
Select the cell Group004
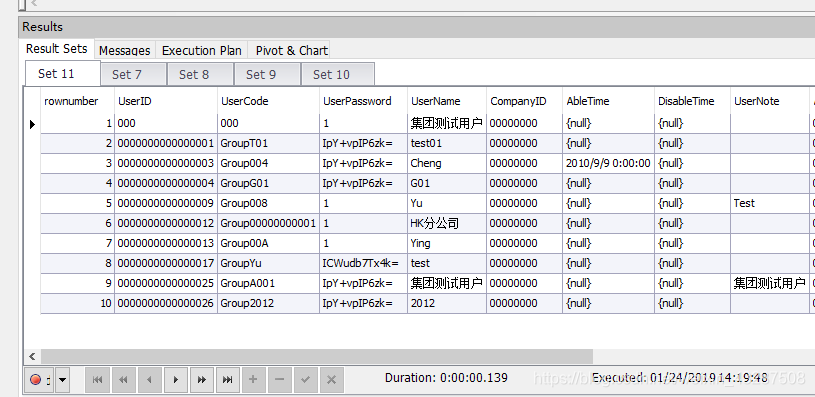coord(268,163)
